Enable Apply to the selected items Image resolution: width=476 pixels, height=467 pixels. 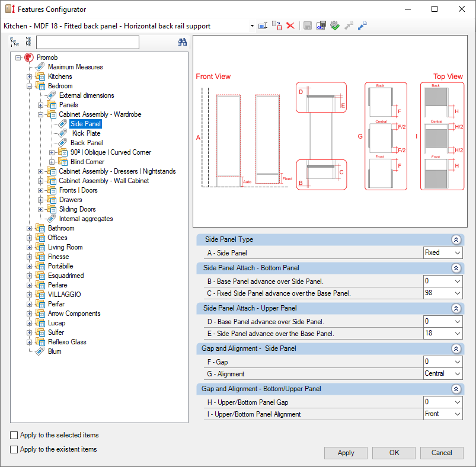click(x=14, y=435)
